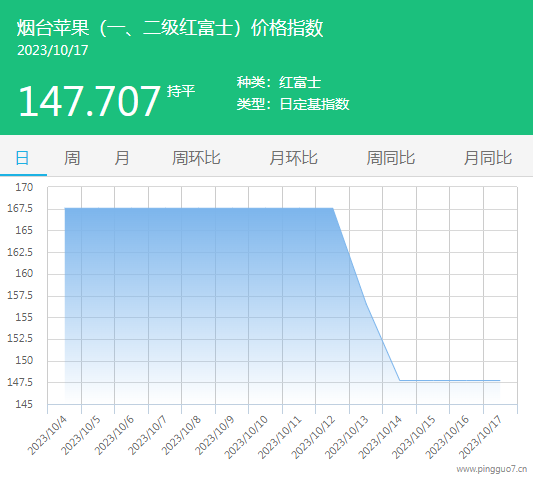
Task: Switch to the 月 monthly tab
Action: point(122,158)
